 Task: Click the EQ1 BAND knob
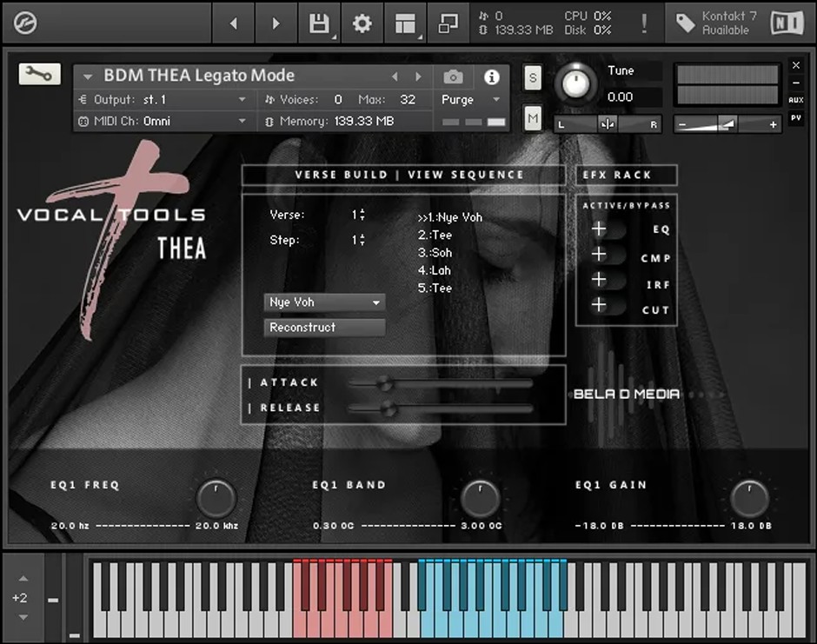click(x=480, y=498)
